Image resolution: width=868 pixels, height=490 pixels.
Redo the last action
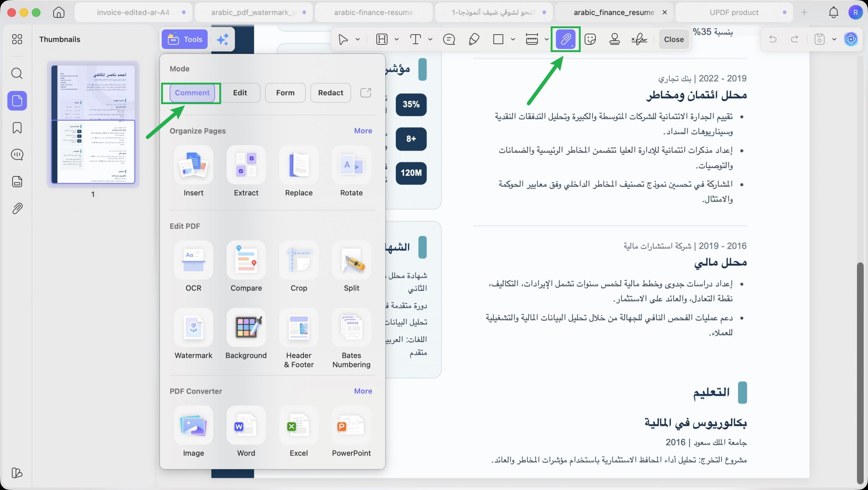pos(795,39)
